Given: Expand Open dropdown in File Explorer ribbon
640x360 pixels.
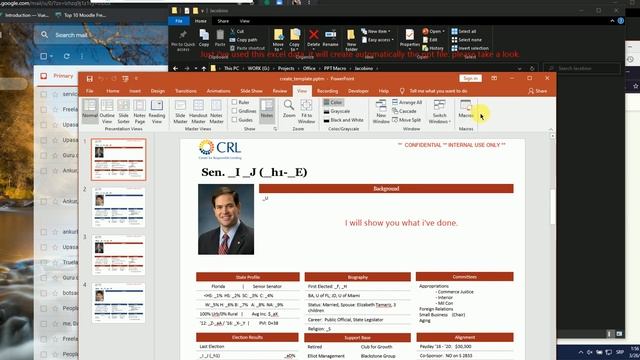Looking at the screenshot, I should point(433,31).
